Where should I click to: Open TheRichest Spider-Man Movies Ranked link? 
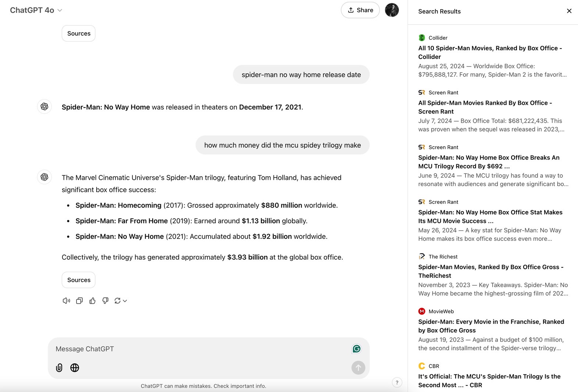[491, 271]
